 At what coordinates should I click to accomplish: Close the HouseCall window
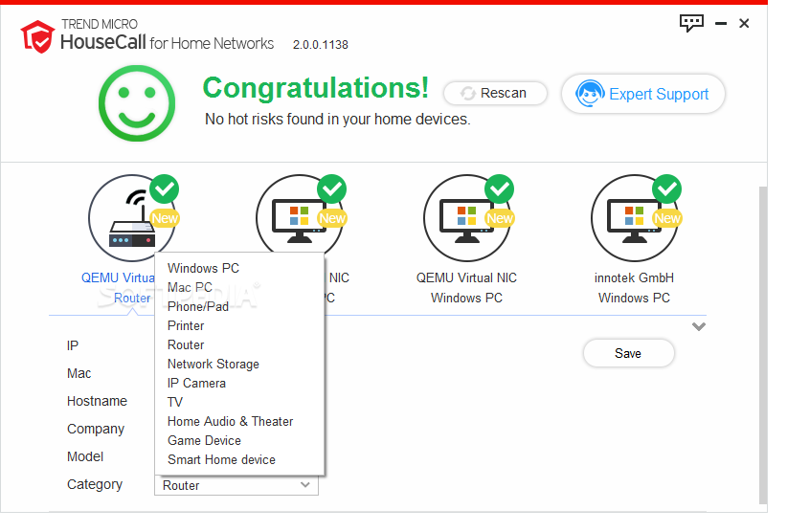744,24
